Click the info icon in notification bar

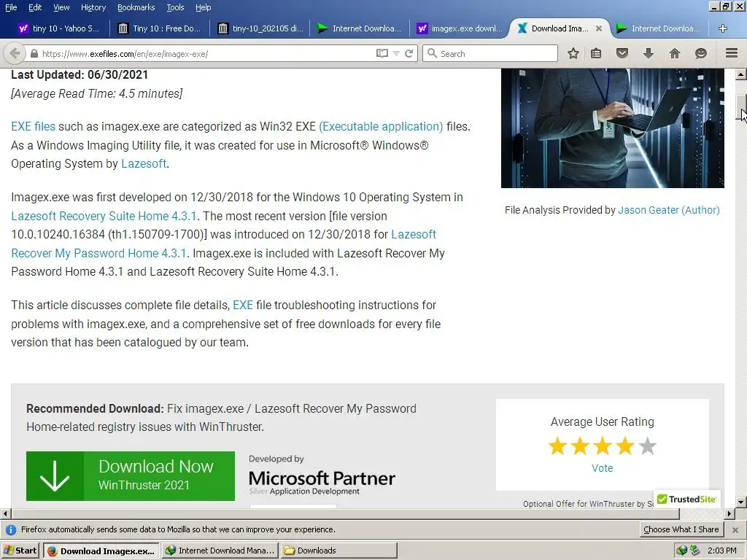(x=10, y=529)
